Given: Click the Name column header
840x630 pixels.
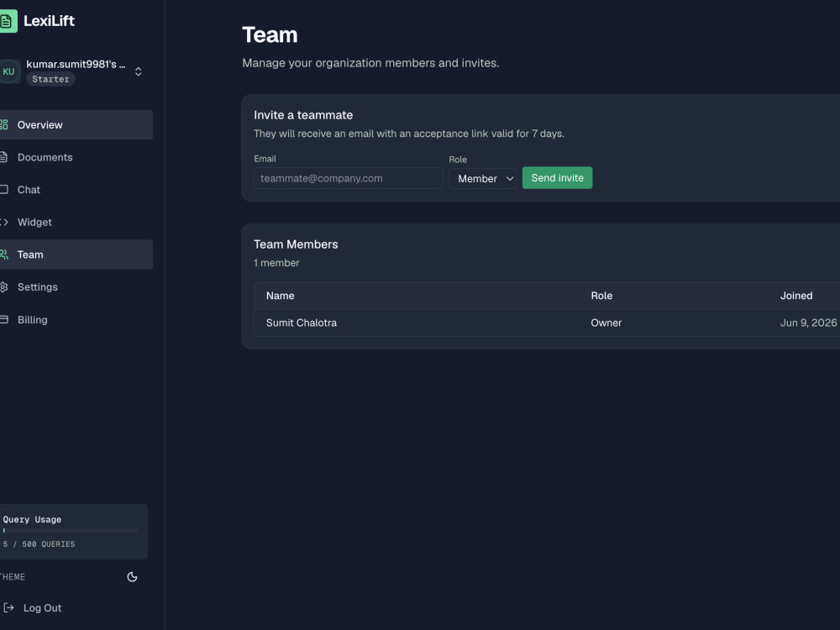Looking at the screenshot, I should pyautogui.click(x=281, y=296).
